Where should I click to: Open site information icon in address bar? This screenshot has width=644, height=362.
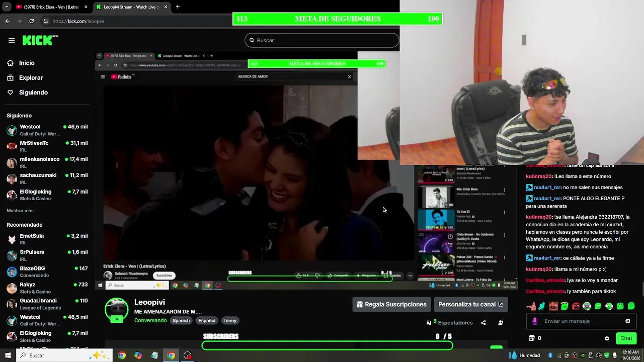point(46,21)
